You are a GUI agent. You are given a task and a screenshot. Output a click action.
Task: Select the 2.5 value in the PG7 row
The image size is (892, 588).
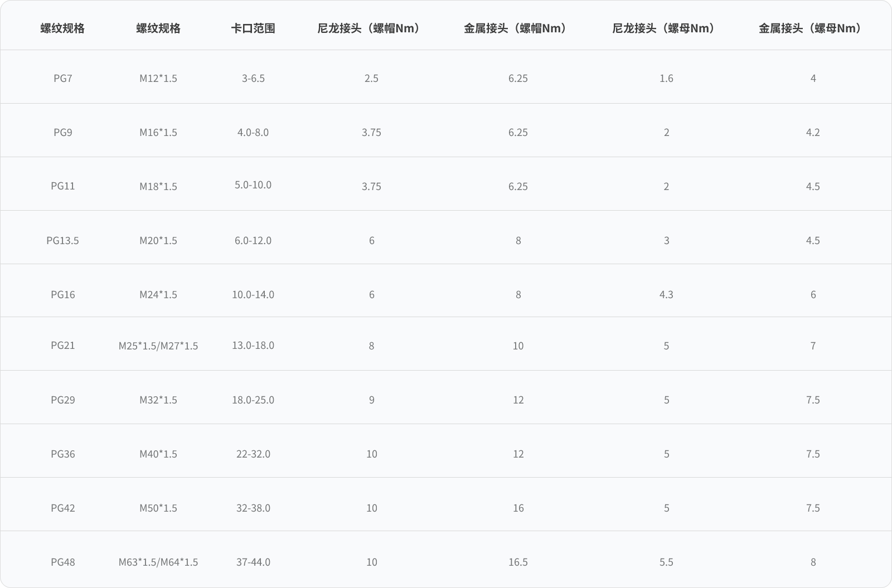[371, 79]
